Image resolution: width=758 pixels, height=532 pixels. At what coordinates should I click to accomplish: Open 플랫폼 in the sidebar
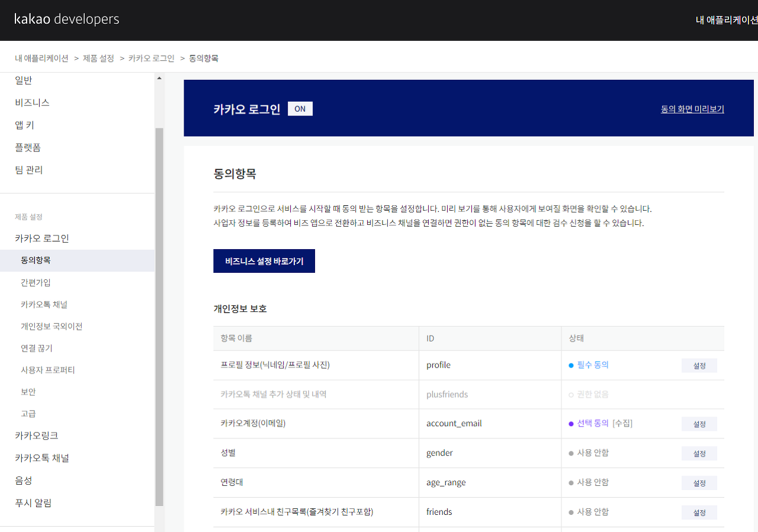click(28, 147)
